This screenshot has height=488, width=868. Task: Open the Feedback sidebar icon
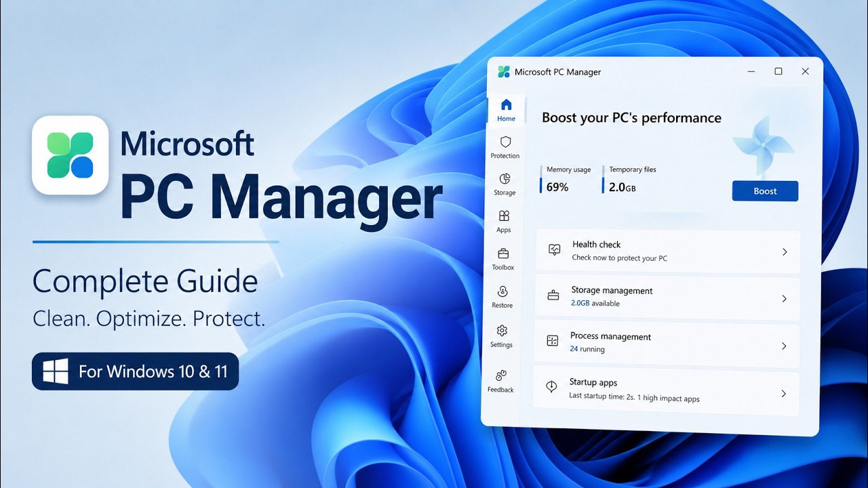[501, 375]
